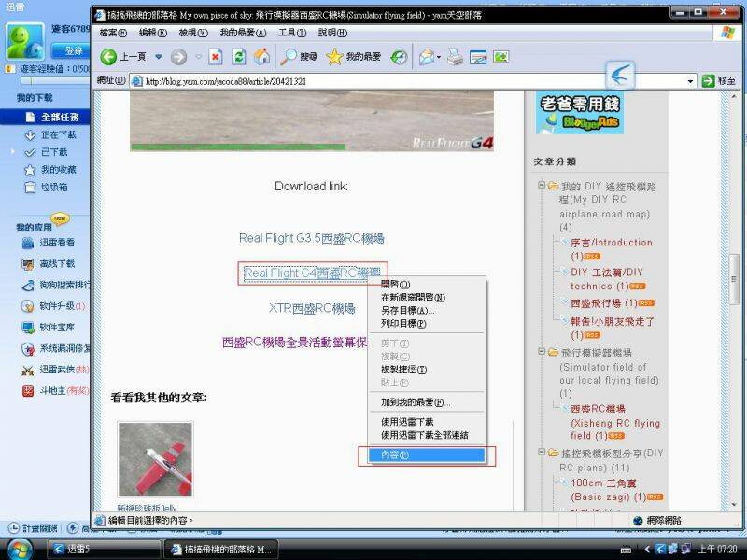Click the Windows Start orb button
The image size is (747, 560).
[20, 549]
